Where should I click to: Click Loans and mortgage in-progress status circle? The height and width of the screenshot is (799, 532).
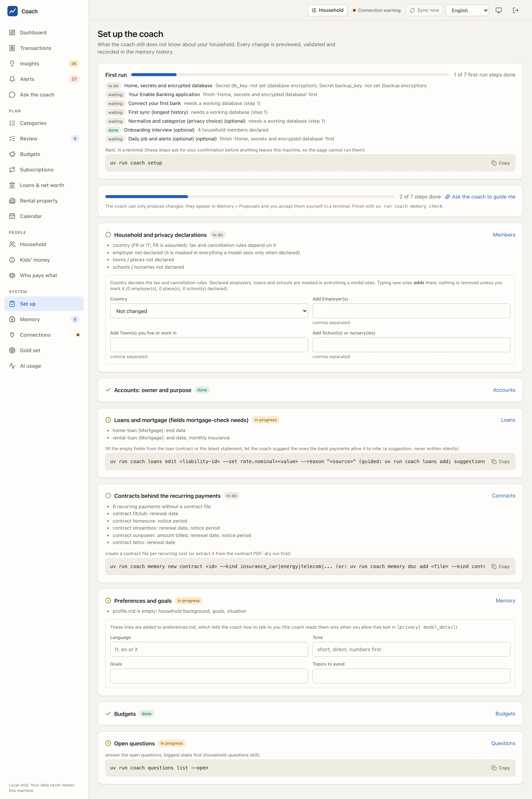108,420
